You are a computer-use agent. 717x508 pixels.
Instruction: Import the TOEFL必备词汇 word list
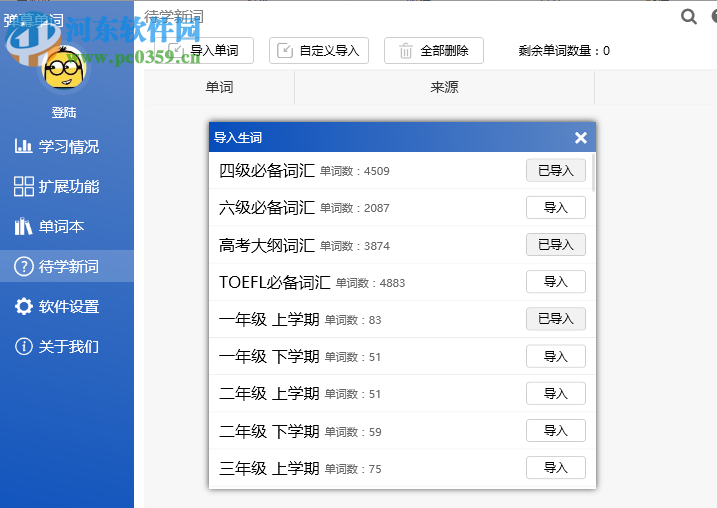(556, 282)
